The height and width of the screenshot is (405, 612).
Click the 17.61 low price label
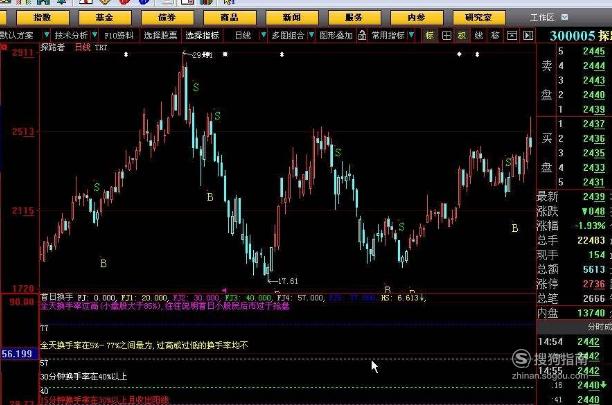(288, 281)
